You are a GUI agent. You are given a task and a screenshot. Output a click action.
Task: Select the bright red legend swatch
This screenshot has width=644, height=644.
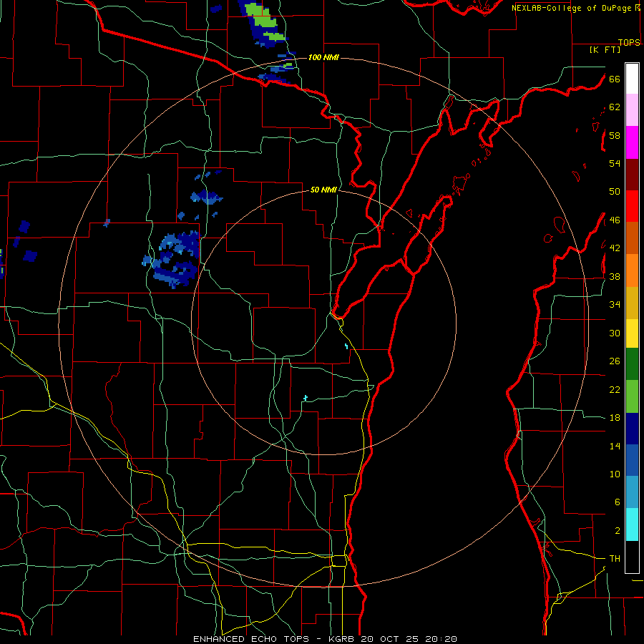pos(632,206)
